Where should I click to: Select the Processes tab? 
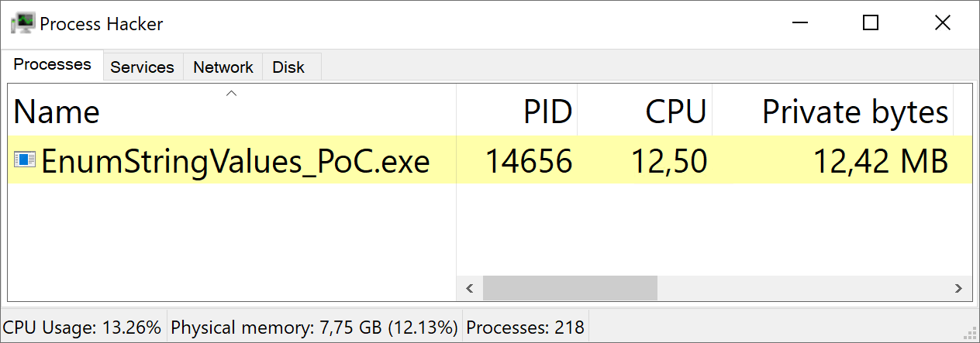click(x=53, y=64)
